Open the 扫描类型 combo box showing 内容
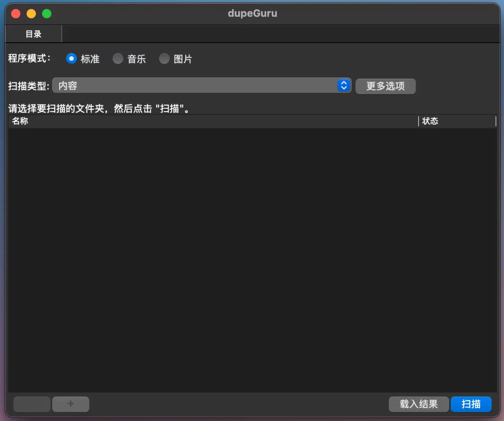Image resolution: width=504 pixels, height=421 pixels. pos(202,85)
